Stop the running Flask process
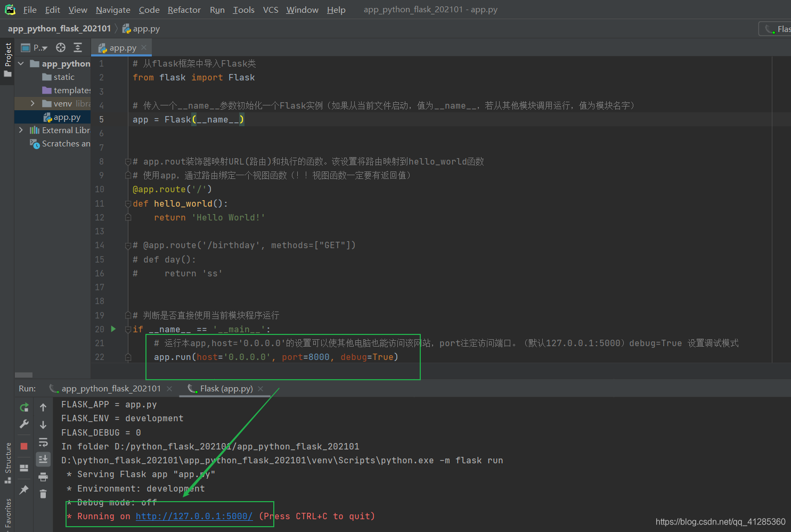This screenshot has width=791, height=532. [x=24, y=446]
